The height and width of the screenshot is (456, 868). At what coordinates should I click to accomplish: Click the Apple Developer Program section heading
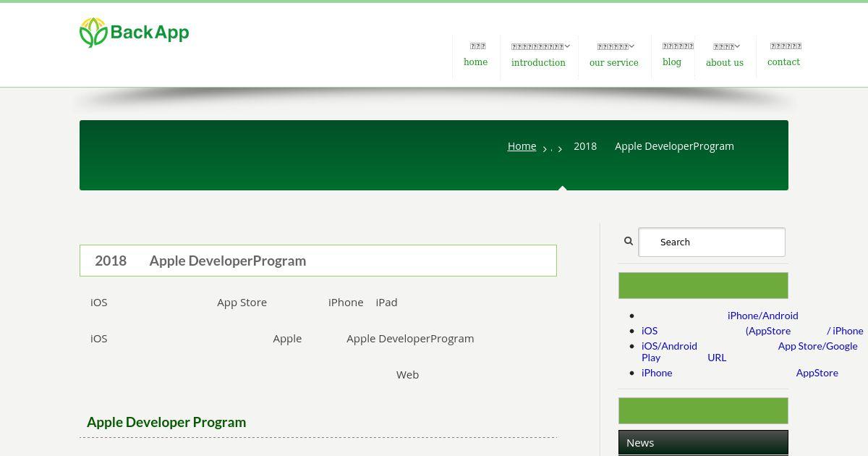pyautogui.click(x=166, y=422)
